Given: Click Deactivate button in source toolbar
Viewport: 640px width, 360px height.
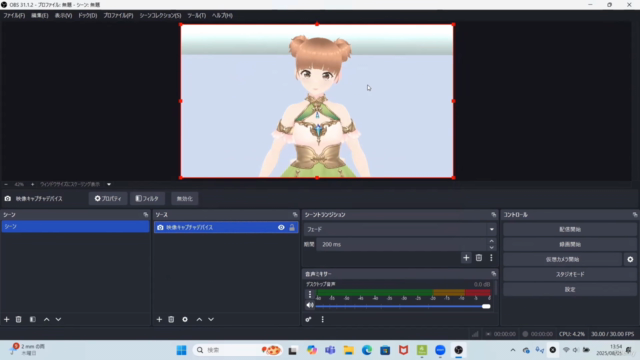Looking at the screenshot, I should pos(184,198).
